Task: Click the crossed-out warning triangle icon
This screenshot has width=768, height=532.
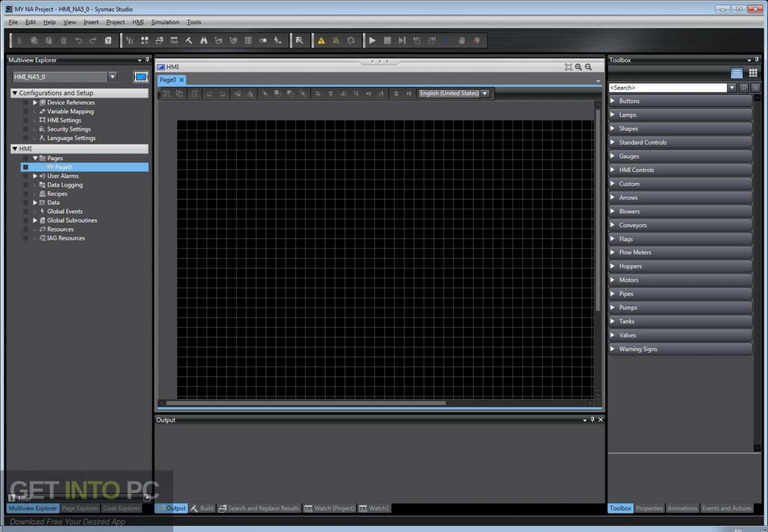Action: [x=336, y=40]
